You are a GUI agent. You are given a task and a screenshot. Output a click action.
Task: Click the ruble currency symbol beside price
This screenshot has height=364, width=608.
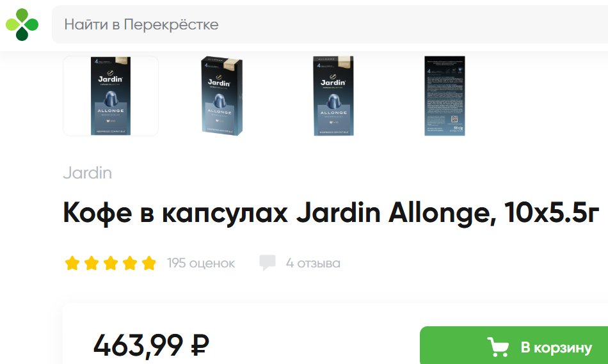(x=200, y=345)
